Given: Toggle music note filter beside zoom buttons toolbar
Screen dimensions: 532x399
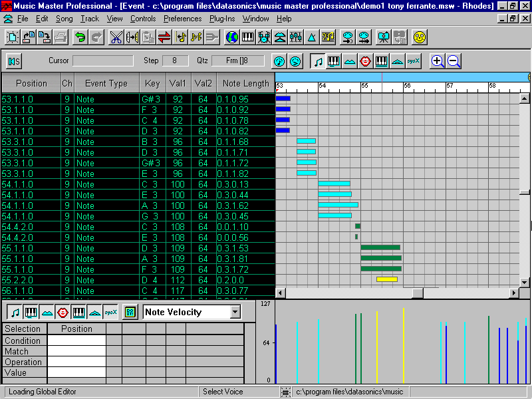Looking at the screenshot, I should pyautogui.click(x=318, y=61).
